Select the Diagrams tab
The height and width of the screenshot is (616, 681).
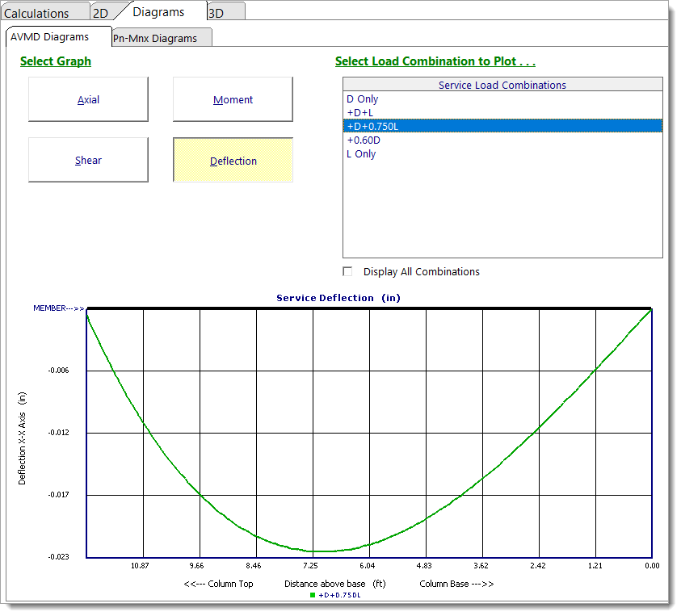[158, 12]
